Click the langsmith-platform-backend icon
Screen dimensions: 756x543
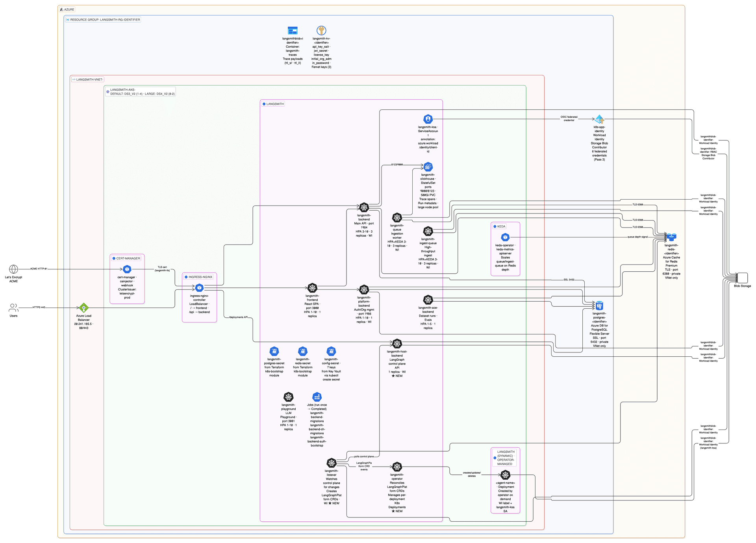[364, 289]
